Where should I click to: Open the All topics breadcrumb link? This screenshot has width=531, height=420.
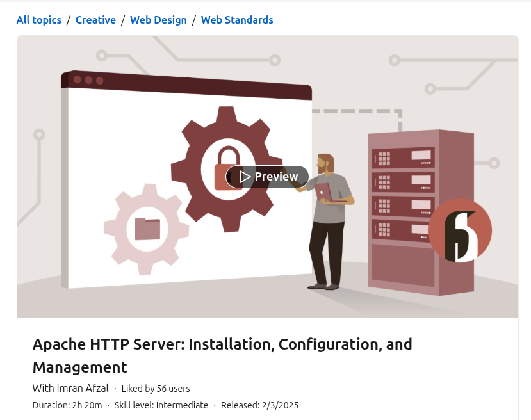39,20
